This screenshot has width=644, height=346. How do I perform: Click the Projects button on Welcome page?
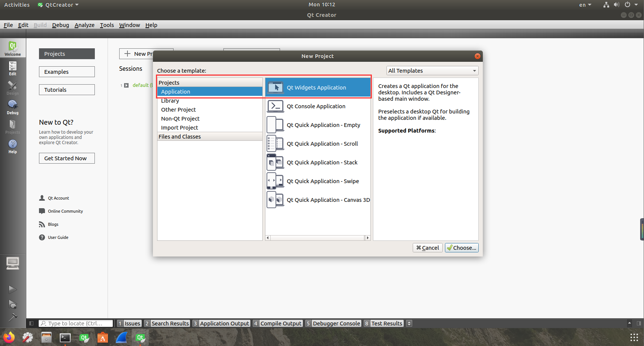pos(67,54)
